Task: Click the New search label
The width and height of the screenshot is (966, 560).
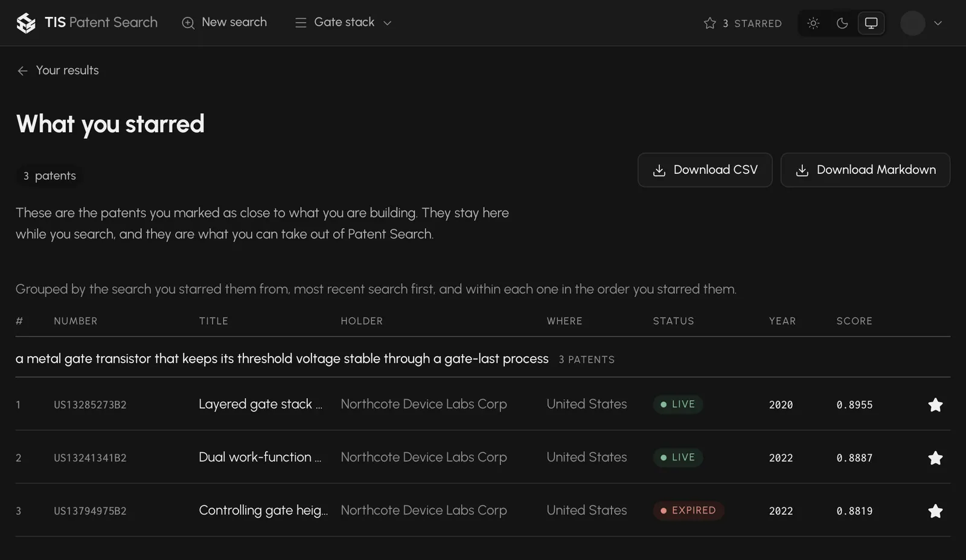Action: [x=234, y=22]
